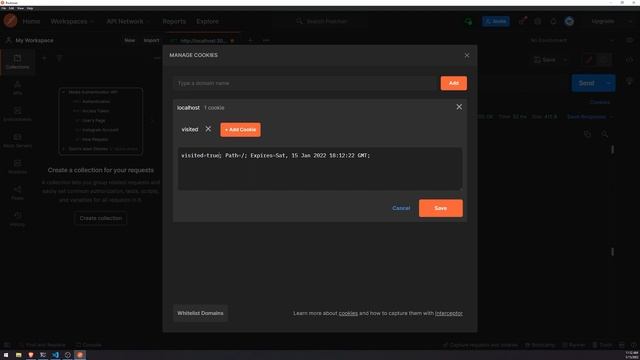Open File Explorer from the taskbar
Image resolution: width=640 pixels, height=360 pixels.
[x=18, y=355]
